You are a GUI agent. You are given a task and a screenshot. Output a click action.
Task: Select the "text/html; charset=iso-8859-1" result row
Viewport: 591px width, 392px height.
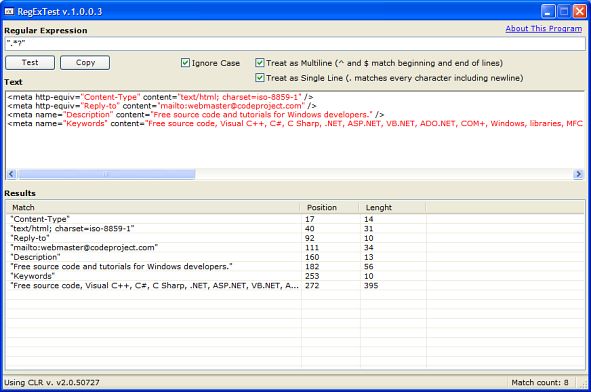(x=295, y=228)
